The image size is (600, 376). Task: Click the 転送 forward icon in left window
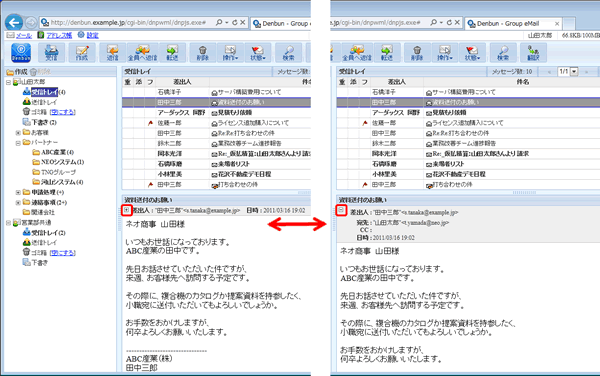(x=173, y=52)
